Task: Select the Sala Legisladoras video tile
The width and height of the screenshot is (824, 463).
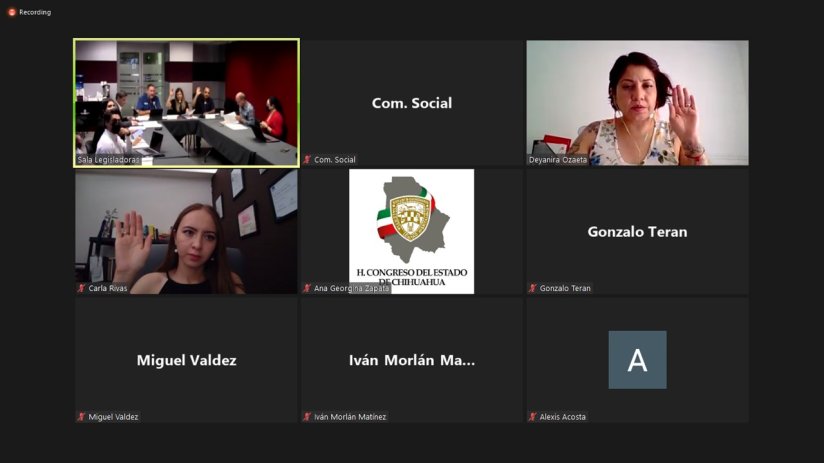Action: pos(187,103)
